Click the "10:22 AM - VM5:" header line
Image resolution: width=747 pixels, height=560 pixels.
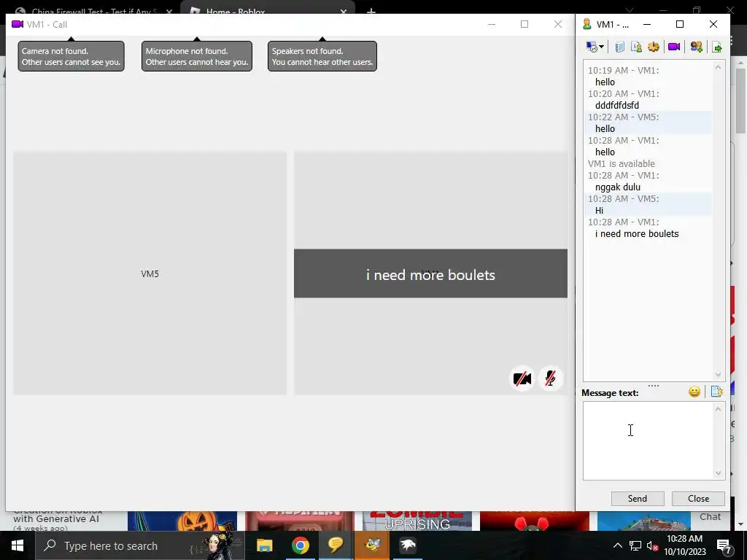coord(623,117)
